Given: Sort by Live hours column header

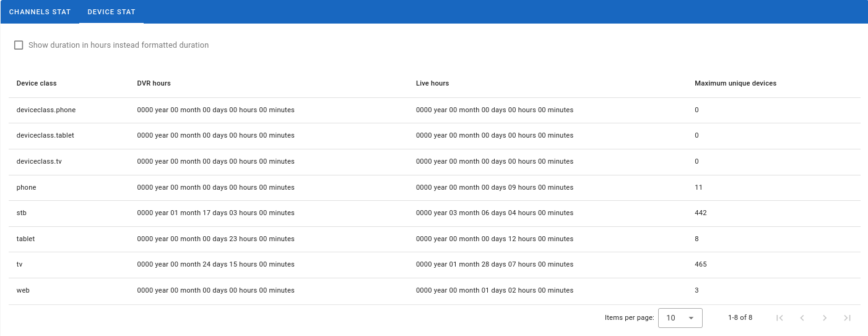Looking at the screenshot, I should pyautogui.click(x=432, y=83).
